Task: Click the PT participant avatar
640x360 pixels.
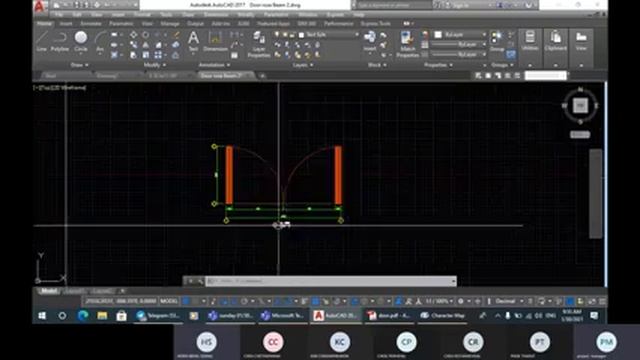Action: pos(540,342)
